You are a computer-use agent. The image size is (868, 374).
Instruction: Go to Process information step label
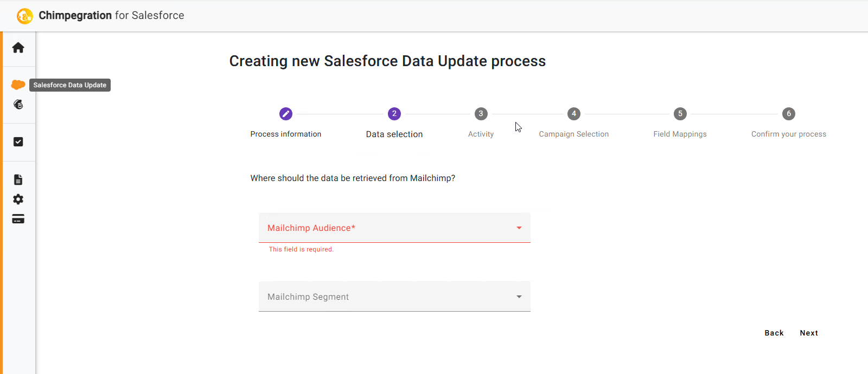coord(286,134)
